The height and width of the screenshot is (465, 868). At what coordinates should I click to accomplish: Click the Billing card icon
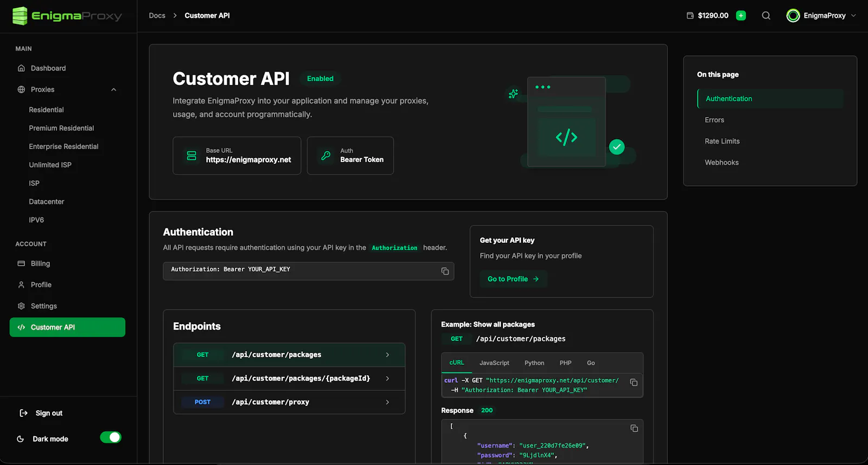[21, 263]
